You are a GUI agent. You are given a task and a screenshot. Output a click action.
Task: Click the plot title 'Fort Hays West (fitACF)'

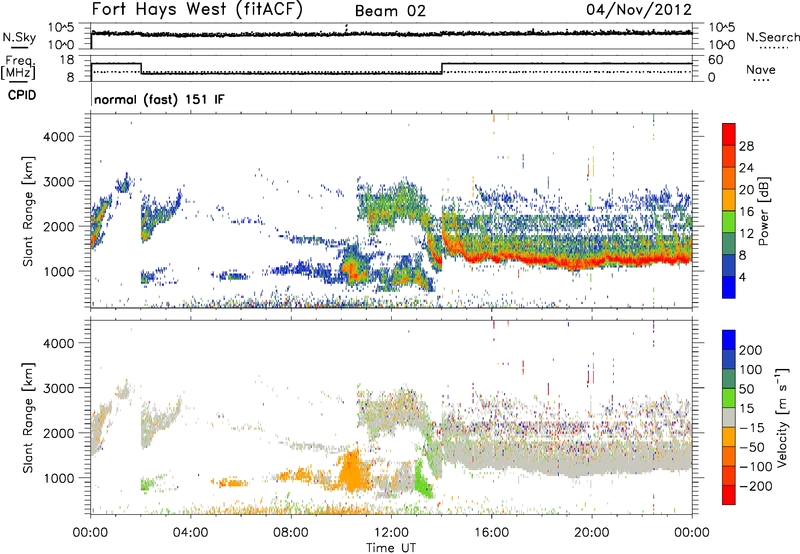pyautogui.click(x=197, y=9)
